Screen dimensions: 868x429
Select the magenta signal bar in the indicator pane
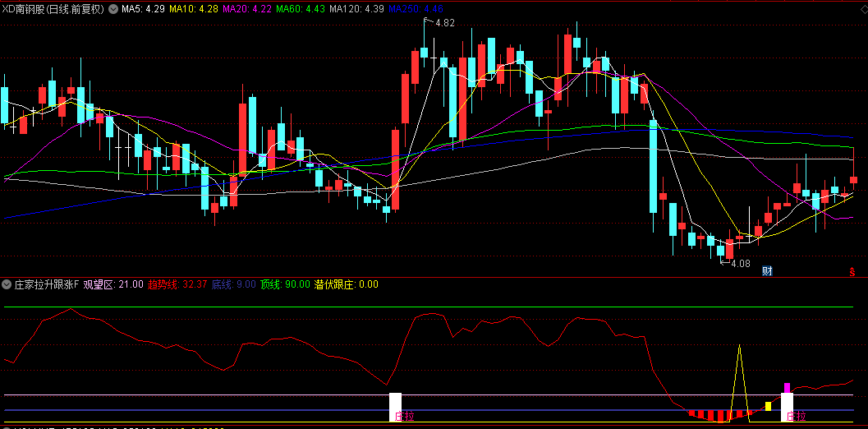point(787,387)
